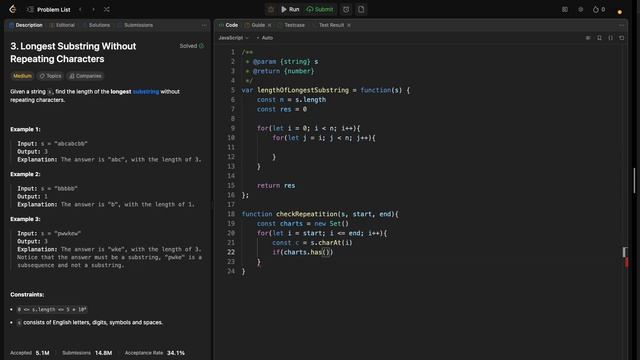Click the LeetCode logo
Screen dimensions: 640x360
[13, 9]
